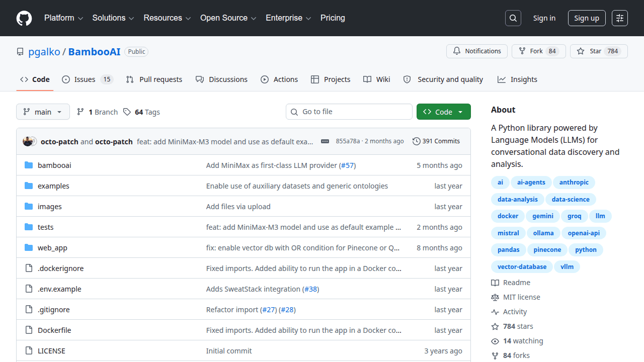
Task: Open the 391 Commits link
Action: pyautogui.click(x=436, y=141)
